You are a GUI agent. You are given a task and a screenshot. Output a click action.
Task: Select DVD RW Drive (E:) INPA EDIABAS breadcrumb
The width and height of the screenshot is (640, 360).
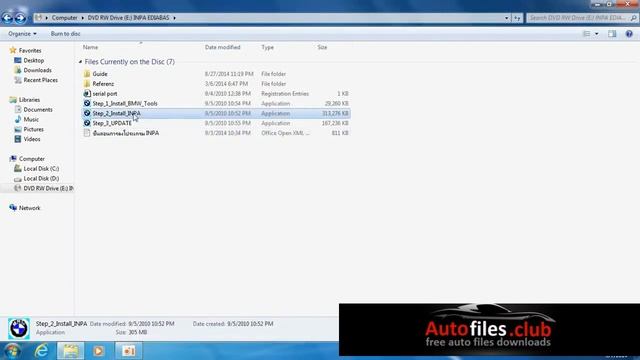click(x=128, y=18)
